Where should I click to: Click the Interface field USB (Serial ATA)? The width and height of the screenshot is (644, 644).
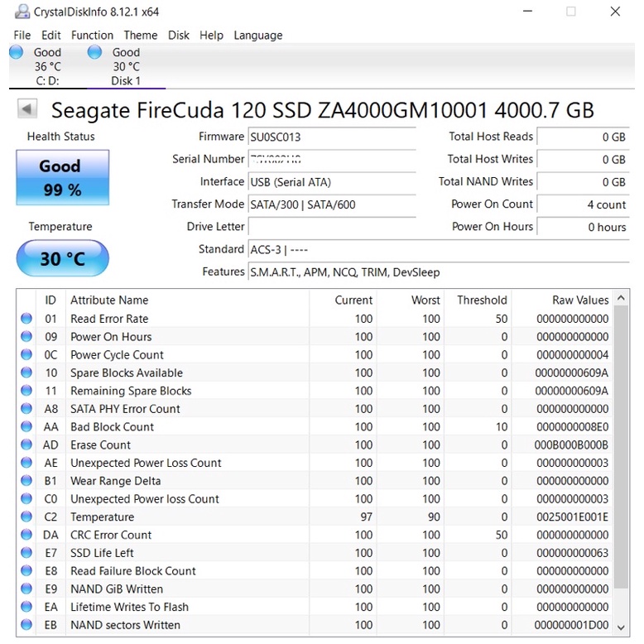click(332, 182)
